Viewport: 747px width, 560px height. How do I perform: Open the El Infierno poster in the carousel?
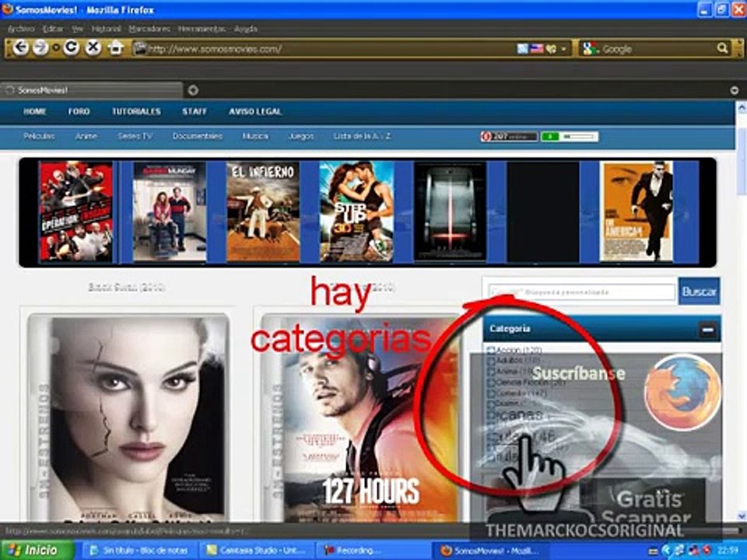[x=263, y=212]
